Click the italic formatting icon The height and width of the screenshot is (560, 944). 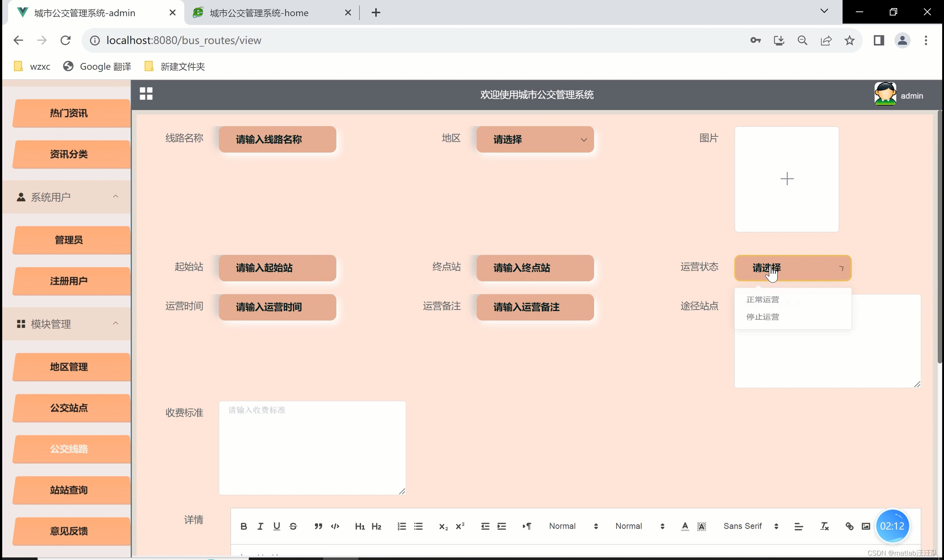tap(260, 526)
